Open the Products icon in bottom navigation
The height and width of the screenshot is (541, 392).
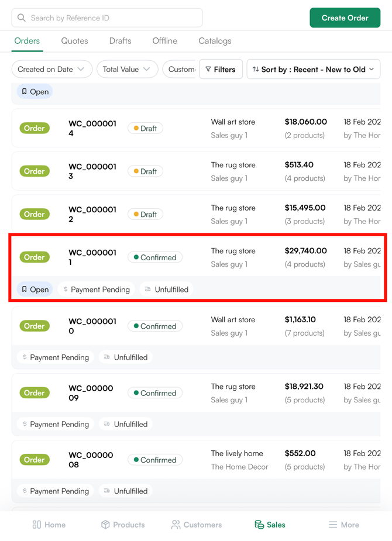[x=104, y=525]
